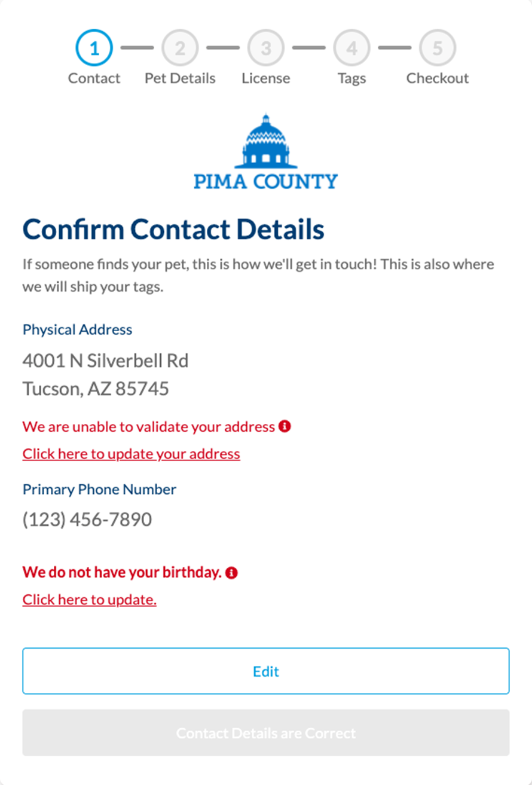Open the link to update your address
This screenshot has width=532, height=785.
(130, 454)
